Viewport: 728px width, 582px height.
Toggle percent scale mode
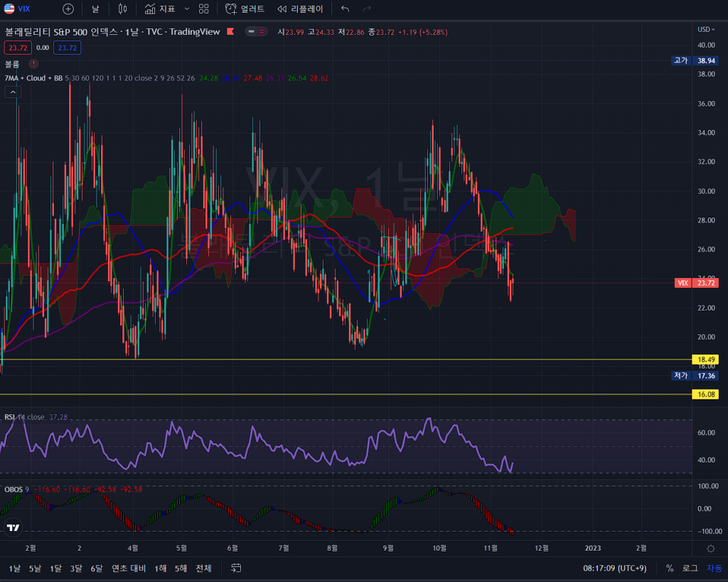[670, 568]
